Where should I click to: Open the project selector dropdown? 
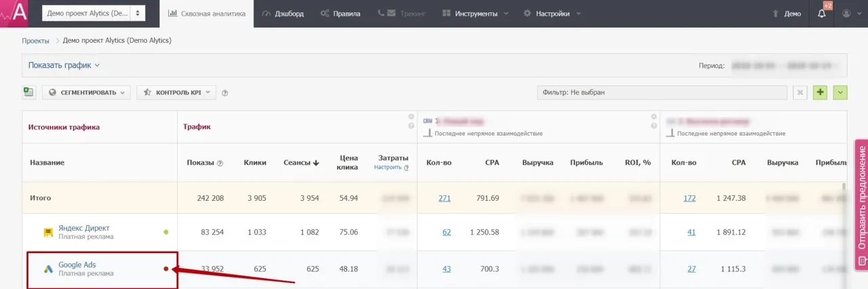click(x=94, y=14)
